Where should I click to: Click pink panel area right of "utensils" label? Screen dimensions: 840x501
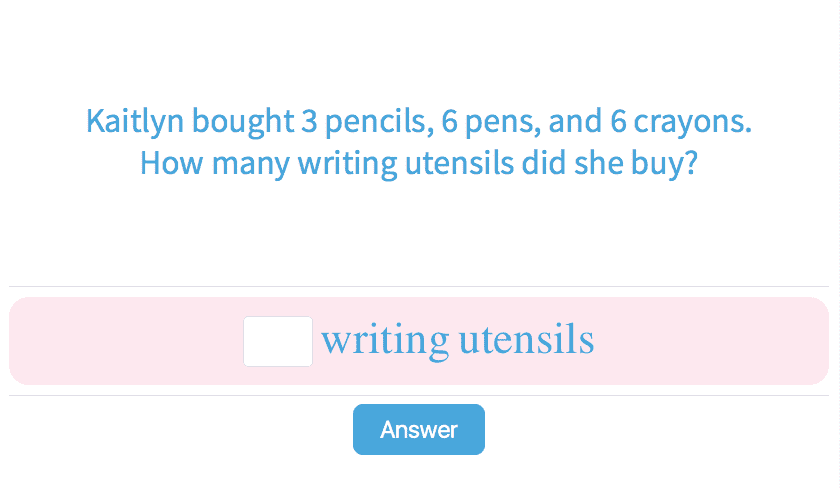coord(710,341)
